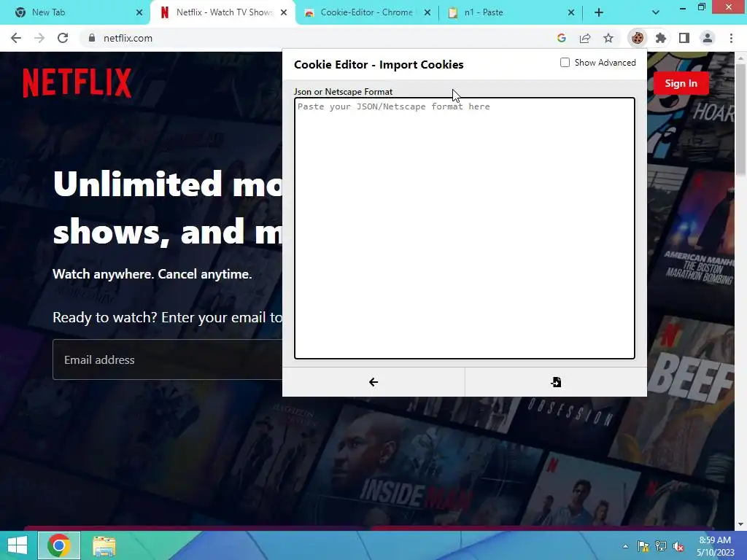The height and width of the screenshot is (560, 747).
Task: Click the 'Json or Netscape Format' label
Action: click(343, 91)
